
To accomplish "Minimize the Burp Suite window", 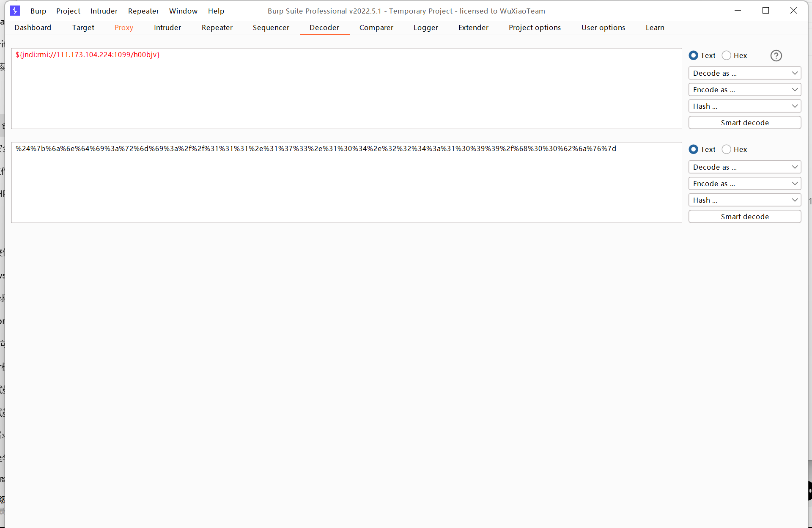I will point(738,11).
